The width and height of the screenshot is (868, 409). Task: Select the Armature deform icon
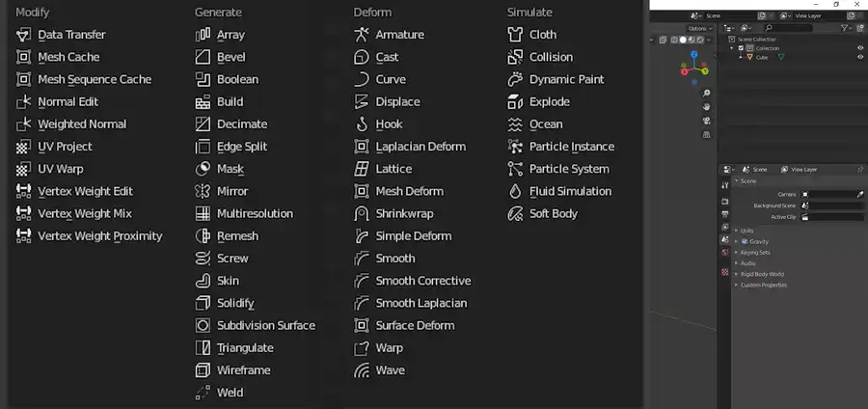[361, 35]
